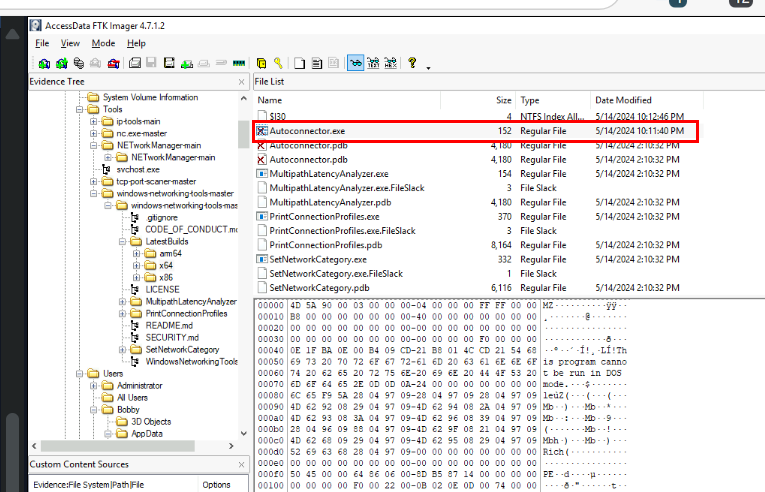Expand the ip-tools-main folder node

pyautogui.click(x=94, y=122)
